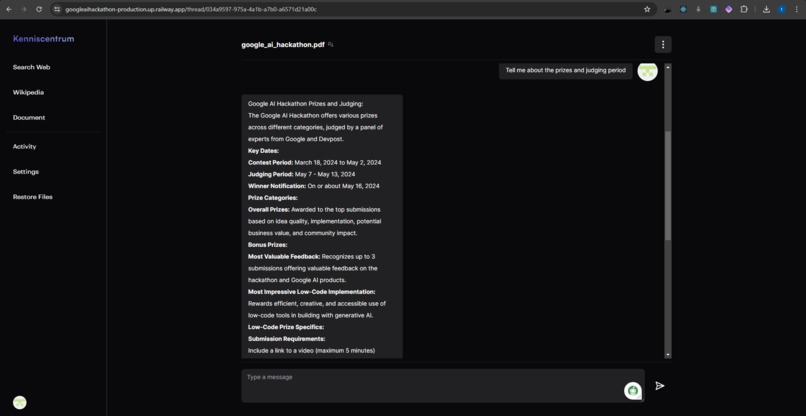Click Most Impressive Low-Code Implementation label
806x416 pixels.
coord(312,292)
